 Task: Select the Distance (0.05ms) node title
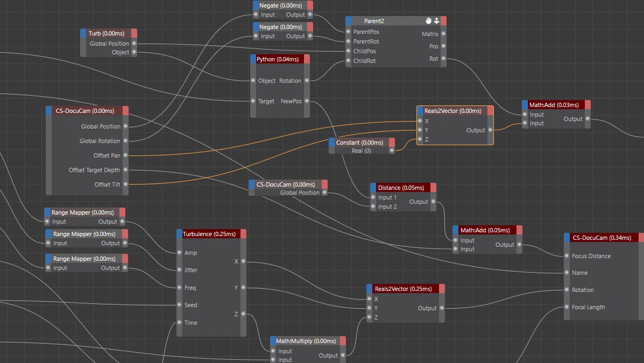pos(401,188)
